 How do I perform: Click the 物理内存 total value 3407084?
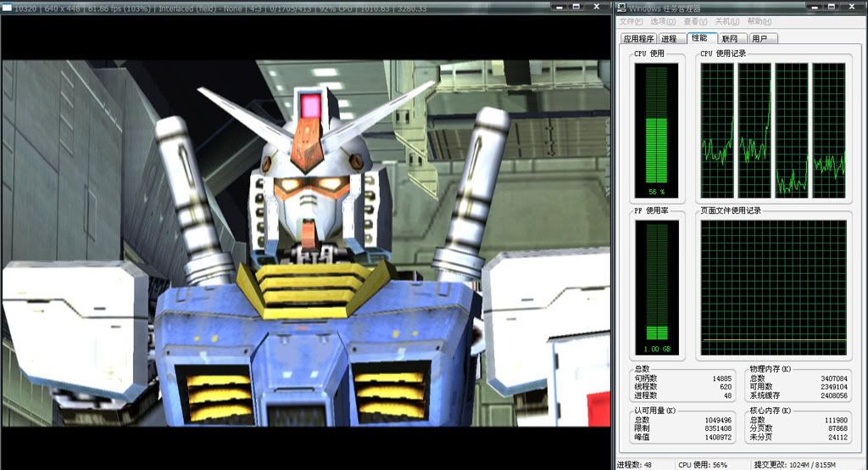(834, 378)
